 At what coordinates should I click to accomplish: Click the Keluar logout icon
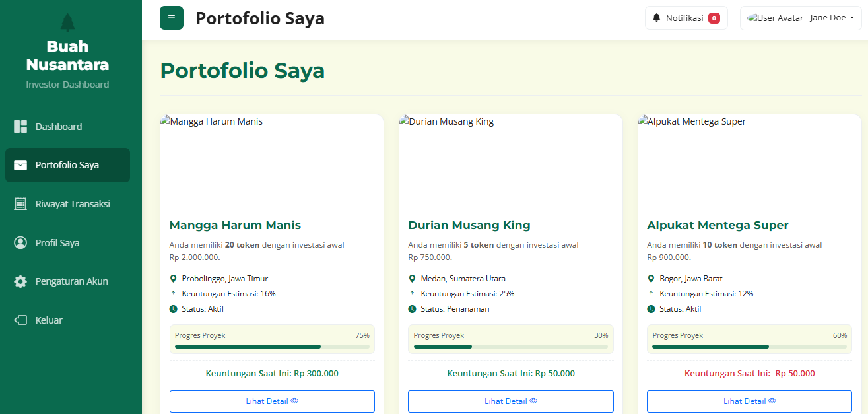coord(20,320)
